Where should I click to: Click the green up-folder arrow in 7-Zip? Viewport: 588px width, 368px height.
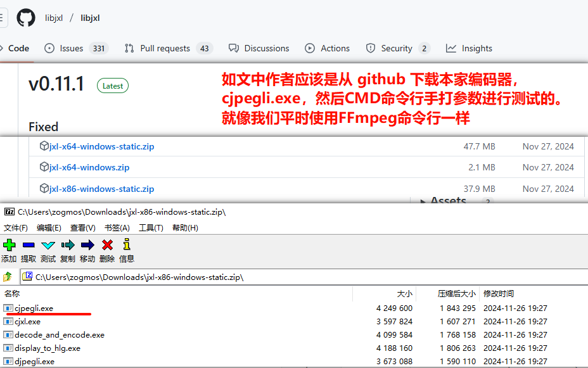[8, 276]
